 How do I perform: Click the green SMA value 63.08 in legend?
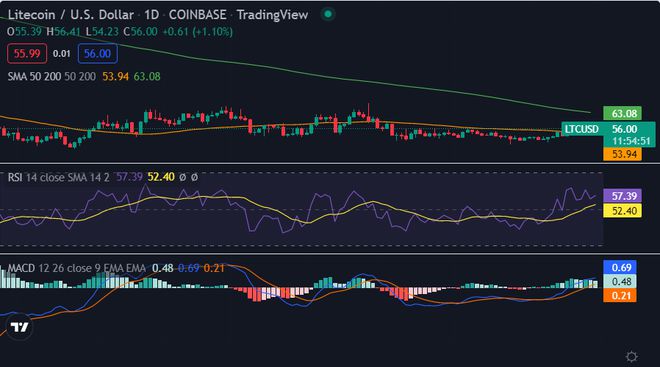[x=147, y=77]
